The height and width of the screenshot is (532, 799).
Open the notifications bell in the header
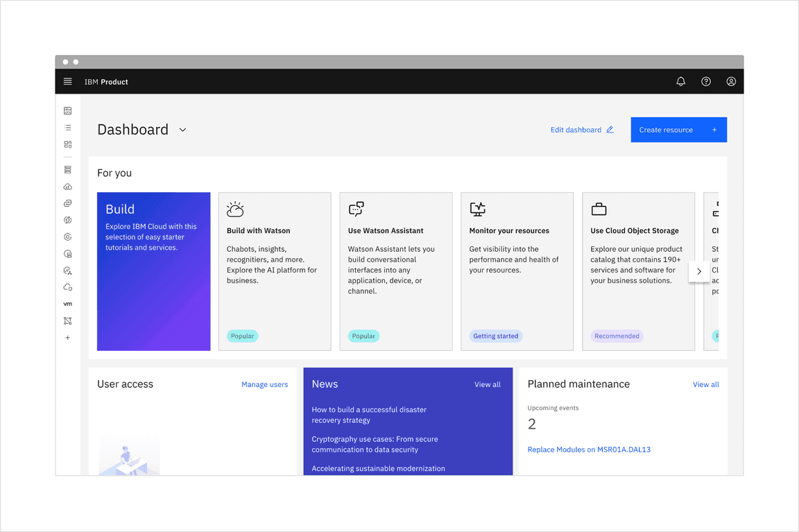pos(680,81)
